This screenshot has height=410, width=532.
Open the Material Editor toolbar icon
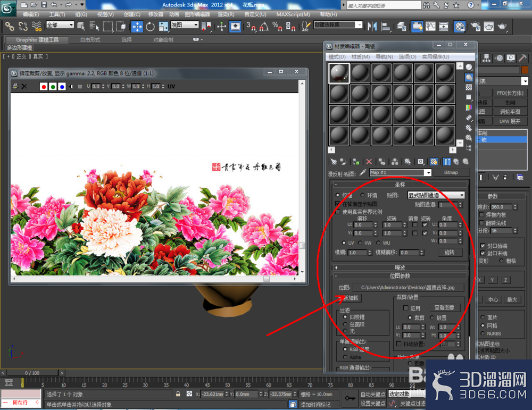click(460, 27)
